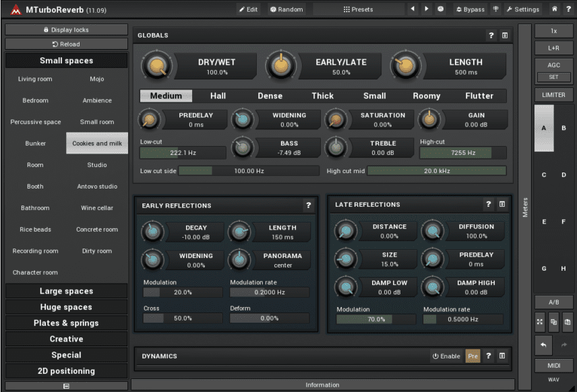Click the Random button
Image resolution: width=577 pixels, height=392 pixels.
(x=286, y=9)
